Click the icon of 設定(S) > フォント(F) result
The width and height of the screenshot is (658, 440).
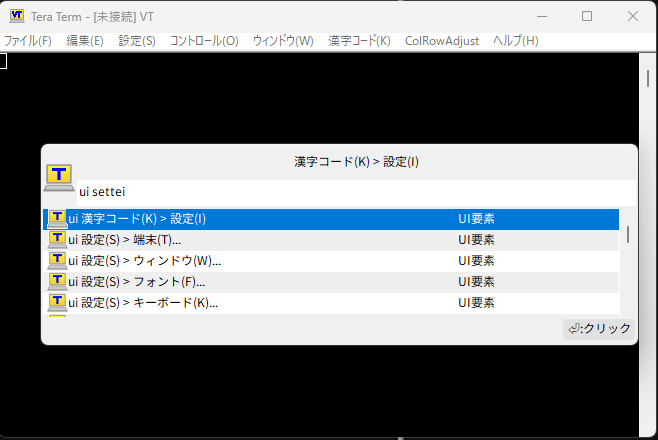57,281
